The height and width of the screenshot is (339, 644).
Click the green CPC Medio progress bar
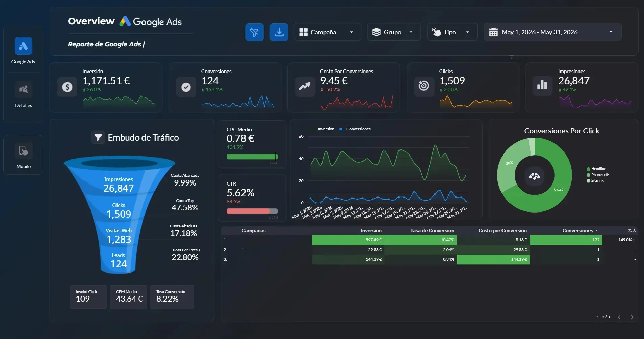tap(252, 157)
